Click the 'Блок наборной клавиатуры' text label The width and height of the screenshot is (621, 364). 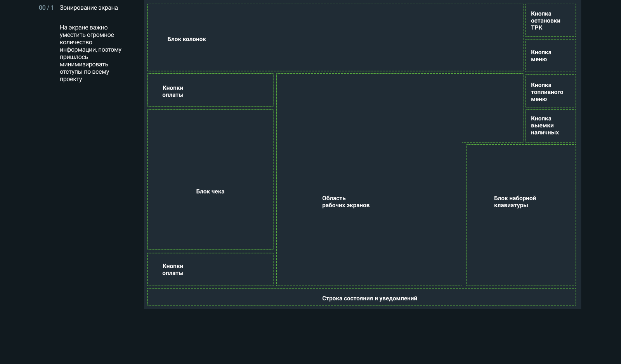(515, 202)
